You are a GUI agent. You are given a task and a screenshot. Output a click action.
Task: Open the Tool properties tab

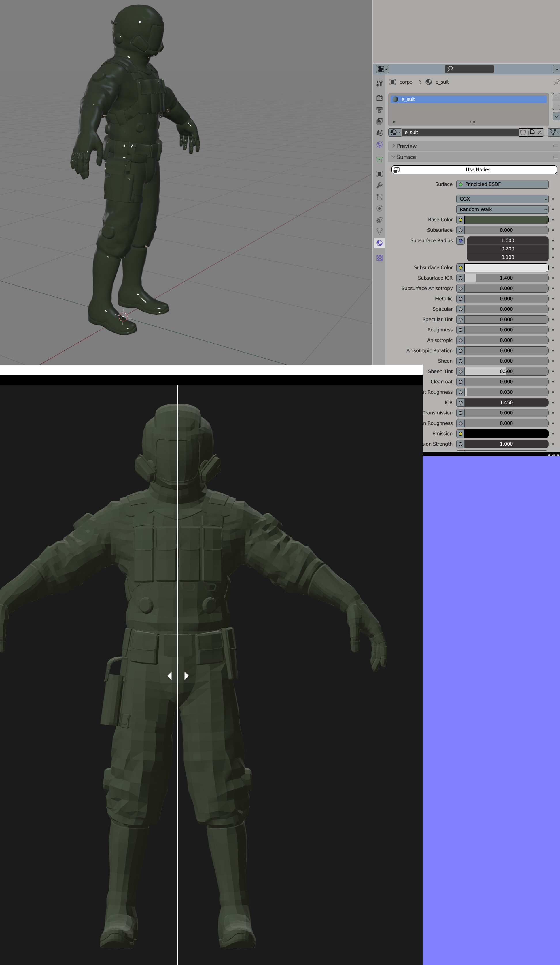(x=379, y=84)
